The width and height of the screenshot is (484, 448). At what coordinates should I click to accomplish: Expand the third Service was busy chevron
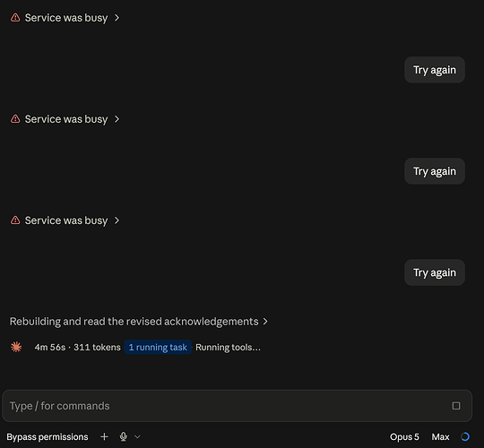(x=117, y=220)
